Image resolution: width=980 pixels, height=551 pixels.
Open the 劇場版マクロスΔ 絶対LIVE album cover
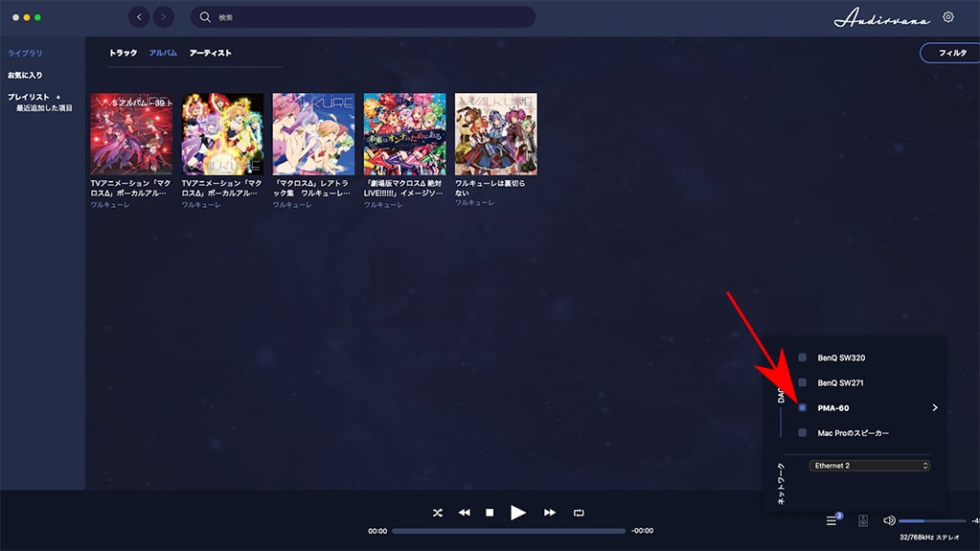tap(405, 134)
